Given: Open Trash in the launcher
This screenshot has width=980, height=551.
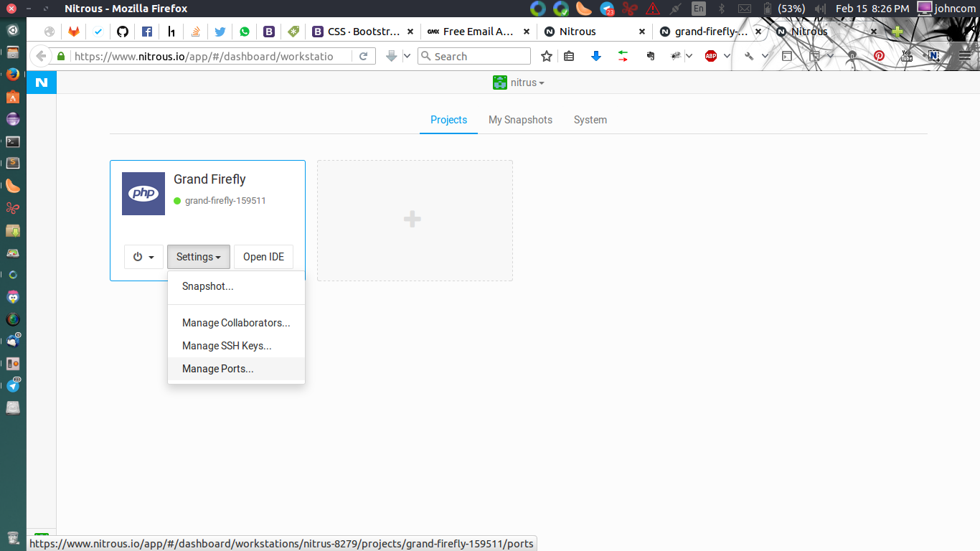Looking at the screenshot, I should [13, 537].
